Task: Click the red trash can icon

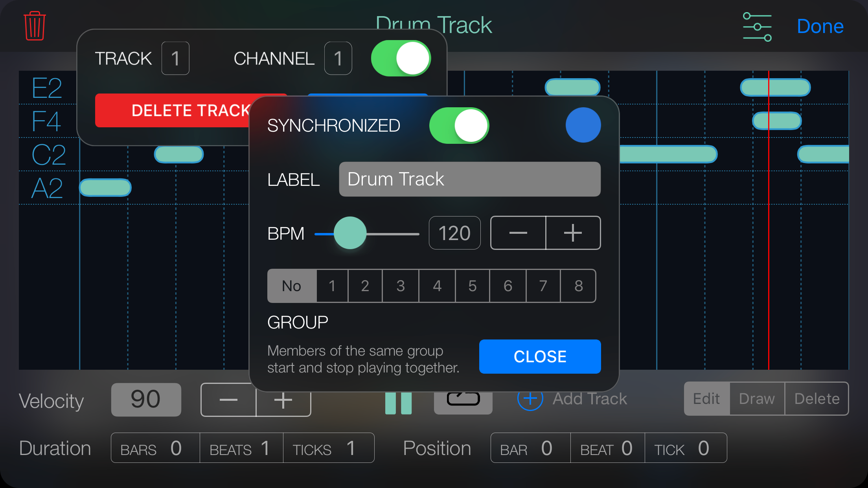Action: point(35,26)
